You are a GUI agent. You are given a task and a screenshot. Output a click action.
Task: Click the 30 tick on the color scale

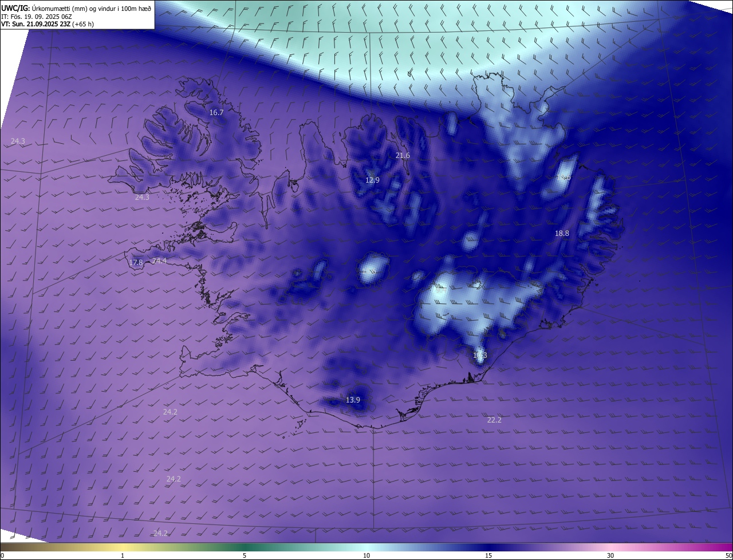(x=610, y=555)
